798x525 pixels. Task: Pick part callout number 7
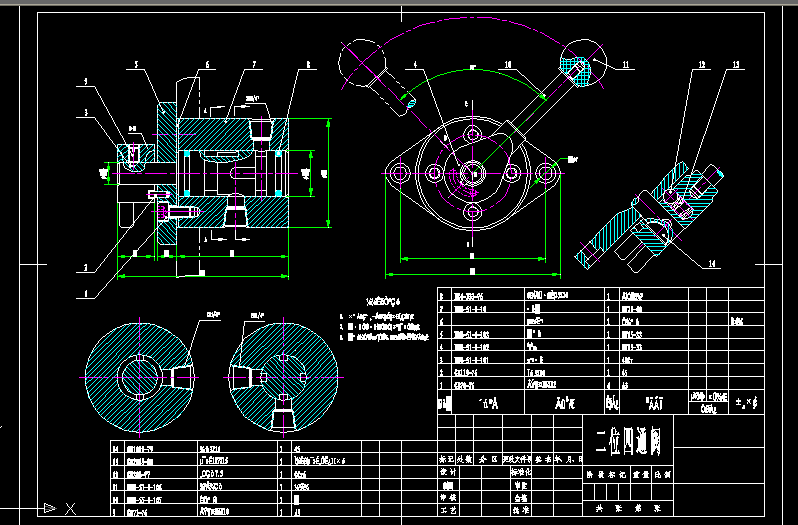click(x=254, y=64)
